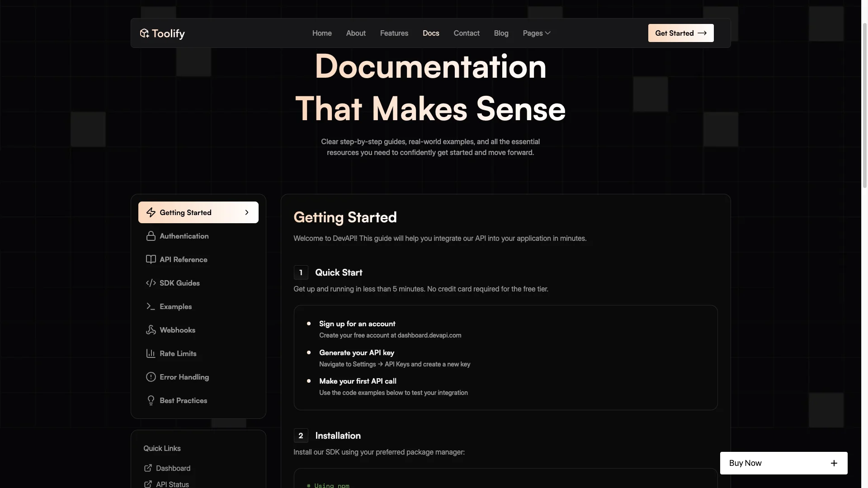The image size is (868, 488).
Task: Click the code brackets icon beside SDK Guides
Action: 151,283
